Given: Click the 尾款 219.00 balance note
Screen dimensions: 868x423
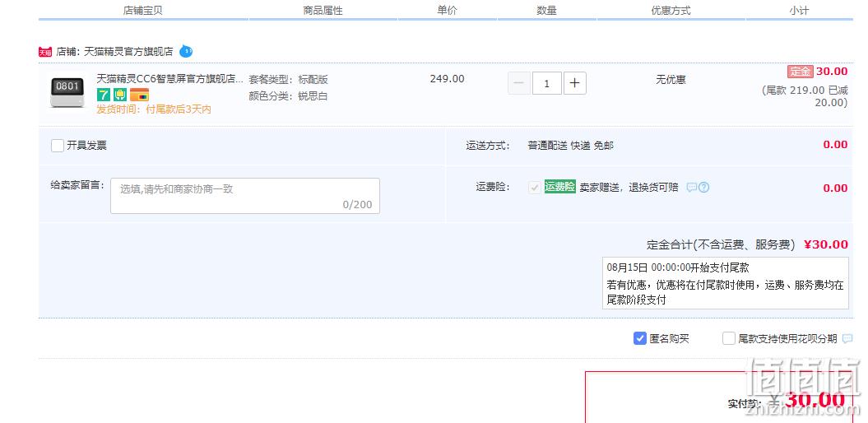Looking at the screenshot, I should (x=805, y=96).
